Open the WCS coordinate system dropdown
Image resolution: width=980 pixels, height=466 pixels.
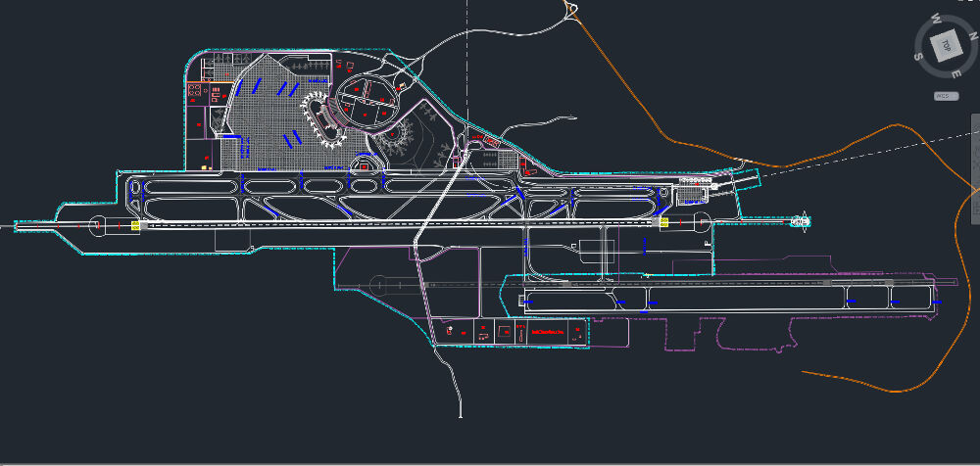(x=946, y=96)
